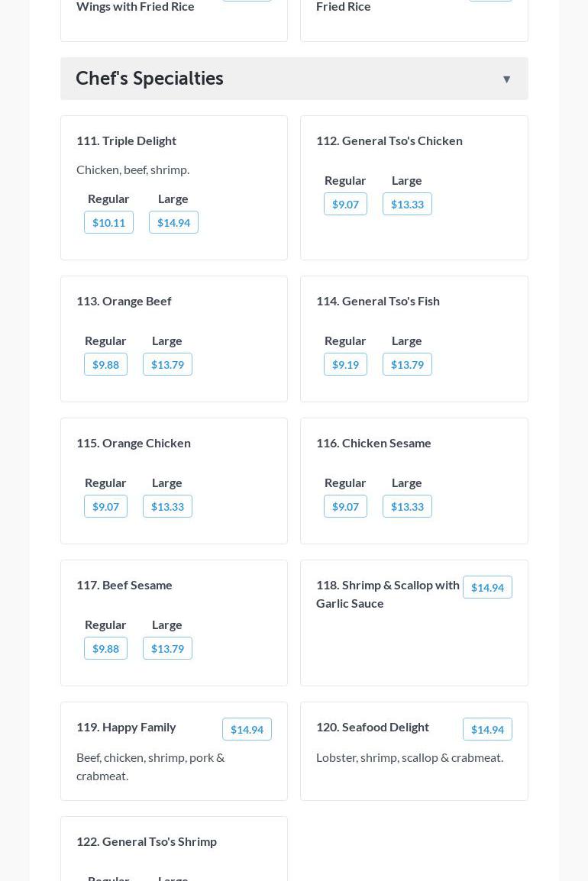The width and height of the screenshot is (588, 881).
Task: Choose General Tso's Chicken Large $13.33
Action: [407, 205]
